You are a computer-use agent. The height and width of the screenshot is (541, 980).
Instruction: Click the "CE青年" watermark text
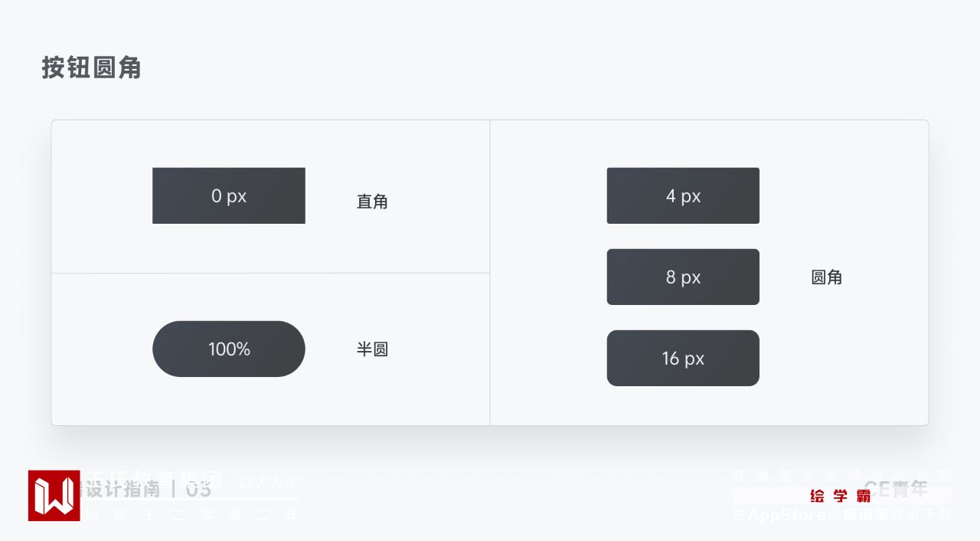(x=896, y=488)
